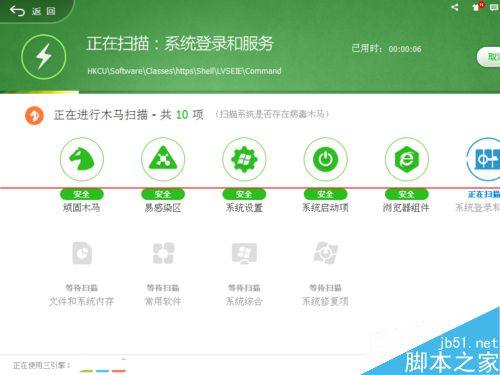Click the scanned registry path HKCU\Software text
The image size is (500, 375).
[184, 71]
